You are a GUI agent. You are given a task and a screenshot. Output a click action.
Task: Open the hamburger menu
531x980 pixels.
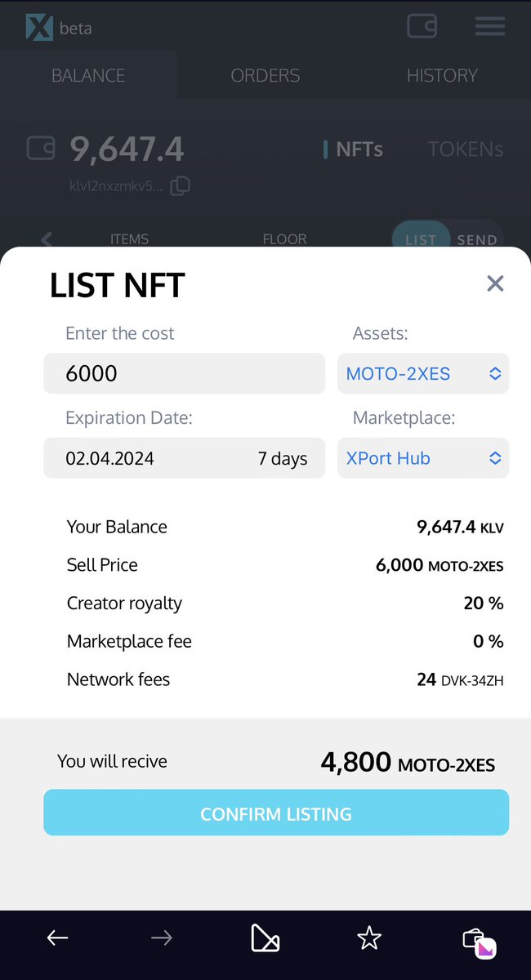(490, 26)
